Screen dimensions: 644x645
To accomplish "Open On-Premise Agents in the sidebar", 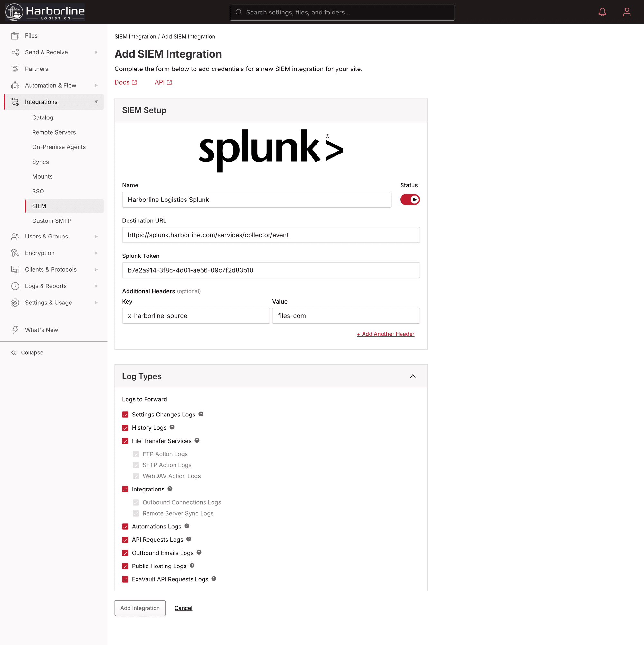I will tap(59, 147).
